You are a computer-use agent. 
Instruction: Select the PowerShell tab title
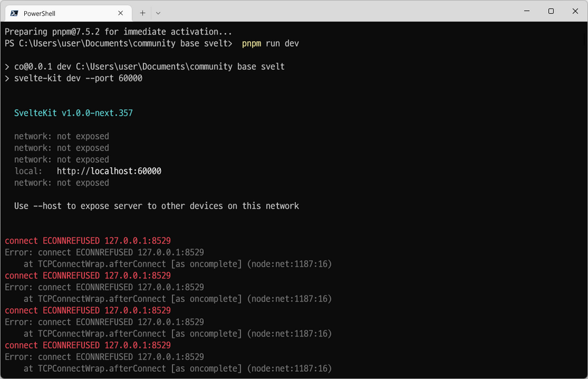point(39,14)
